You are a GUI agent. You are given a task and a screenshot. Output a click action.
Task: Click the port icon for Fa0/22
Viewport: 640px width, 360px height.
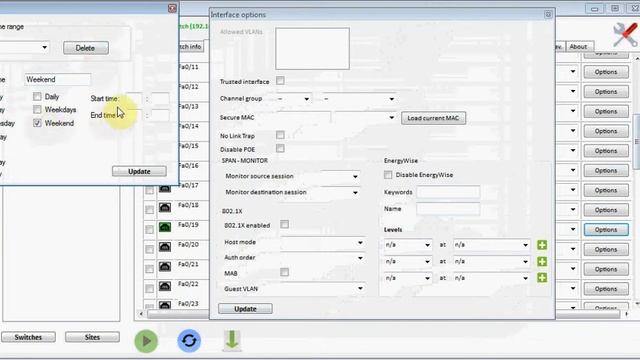click(x=165, y=286)
